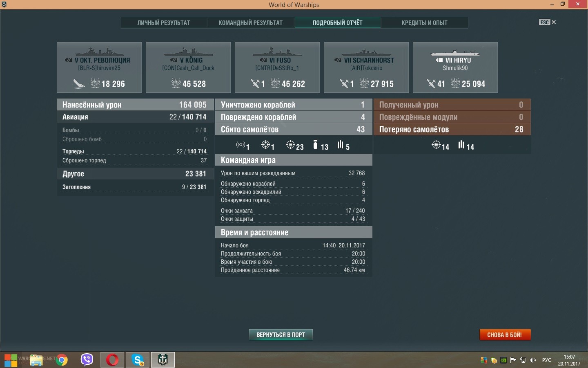The image size is (588, 368).
Task: Open Skype from the taskbar
Action: 138,360
